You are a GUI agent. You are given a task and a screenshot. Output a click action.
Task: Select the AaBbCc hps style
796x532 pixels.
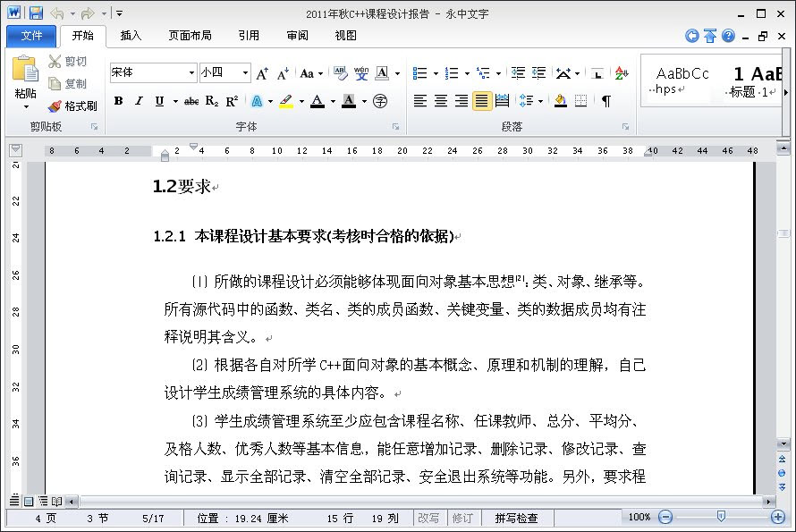point(682,80)
